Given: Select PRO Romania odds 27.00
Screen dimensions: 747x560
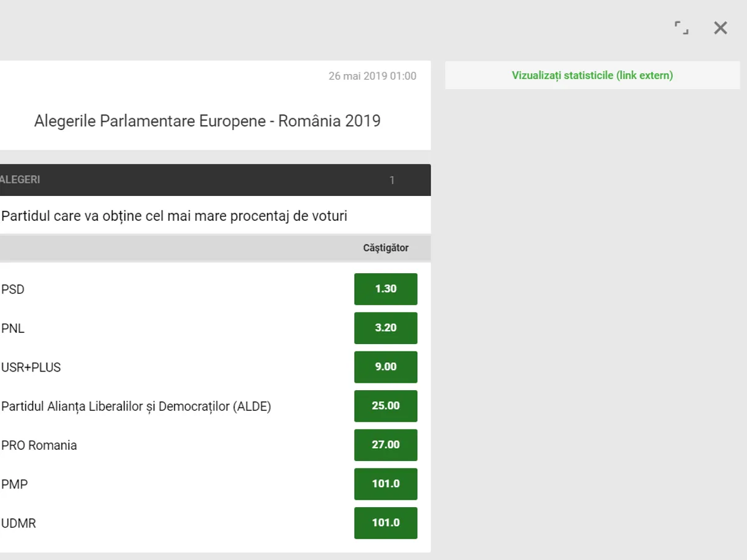Looking at the screenshot, I should click(x=385, y=445).
